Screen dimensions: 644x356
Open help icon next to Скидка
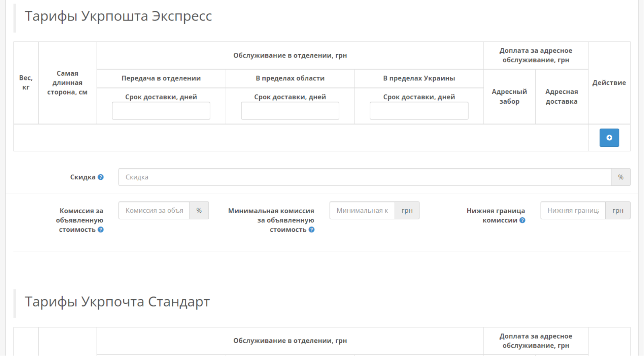pyautogui.click(x=101, y=177)
